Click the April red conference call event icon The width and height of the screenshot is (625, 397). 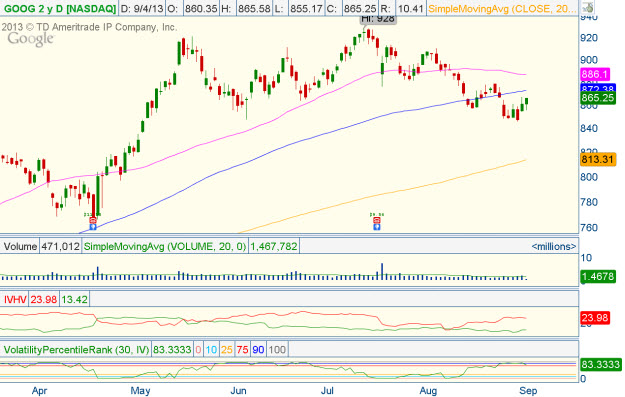click(x=93, y=220)
